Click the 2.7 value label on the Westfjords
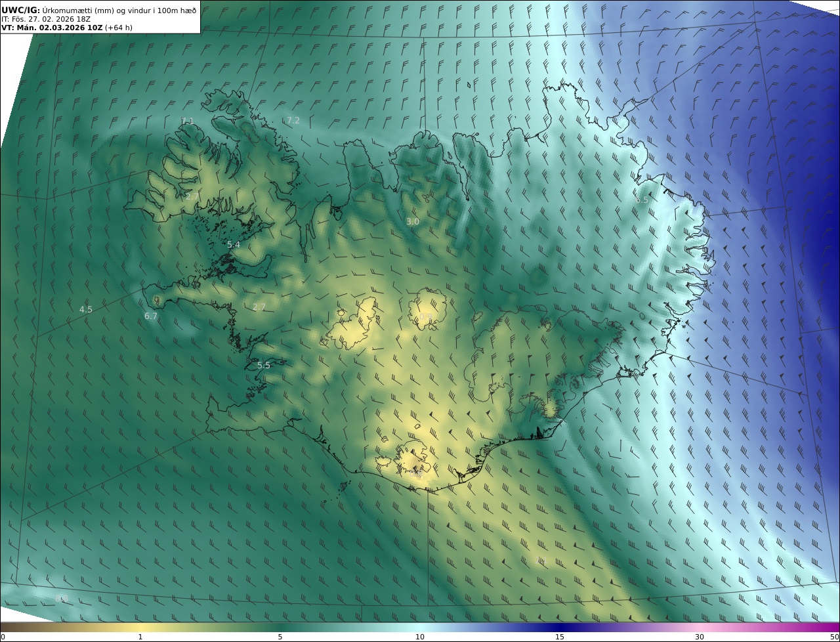 (192, 196)
